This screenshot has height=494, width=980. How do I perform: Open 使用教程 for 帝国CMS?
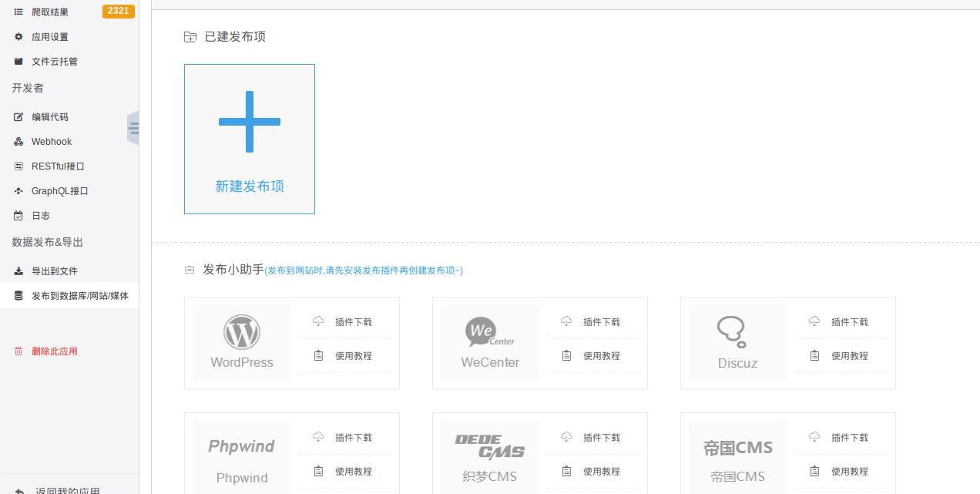coord(849,472)
